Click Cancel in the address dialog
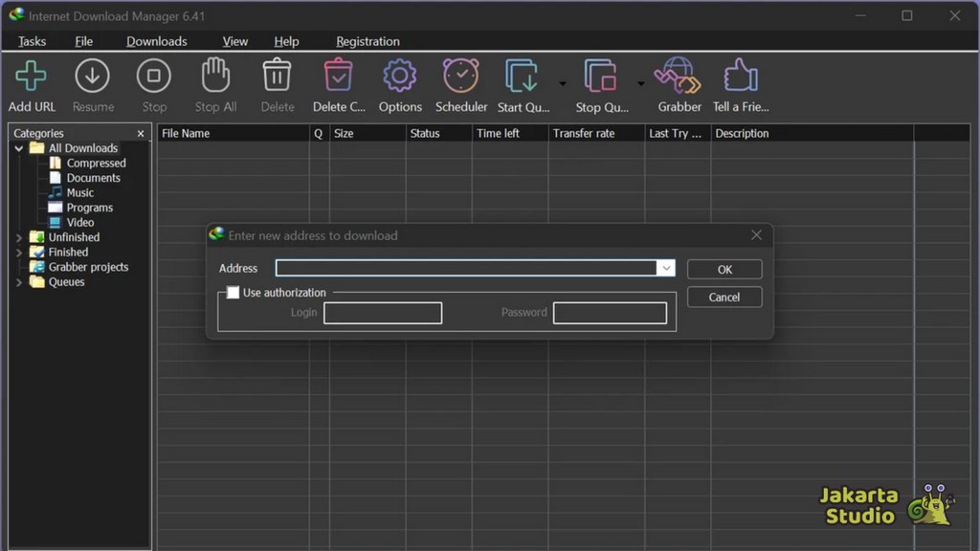Image resolution: width=980 pixels, height=551 pixels. pyautogui.click(x=724, y=297)
